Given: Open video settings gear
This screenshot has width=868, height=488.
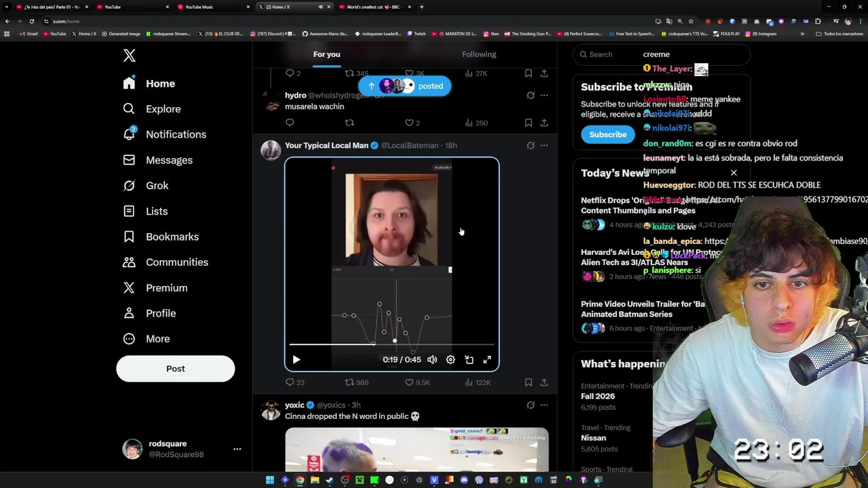Looking at the screenshot, I should [x=450, y=360].
